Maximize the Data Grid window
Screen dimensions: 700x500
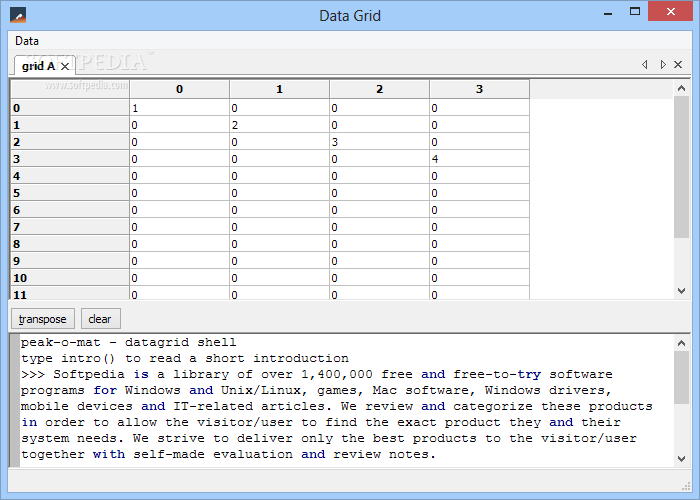(635, 12)
